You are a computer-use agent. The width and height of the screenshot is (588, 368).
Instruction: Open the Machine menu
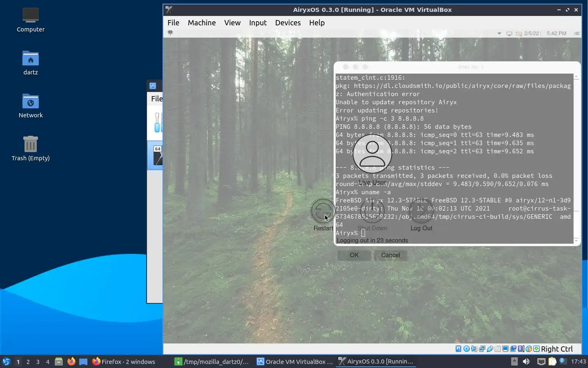click(x=202, y=23)
